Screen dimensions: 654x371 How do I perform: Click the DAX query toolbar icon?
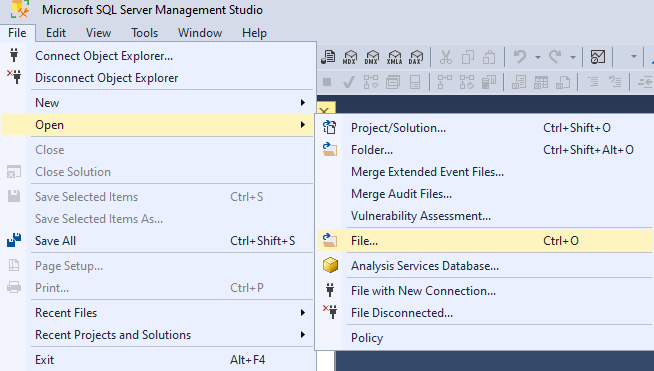point(416,57)
